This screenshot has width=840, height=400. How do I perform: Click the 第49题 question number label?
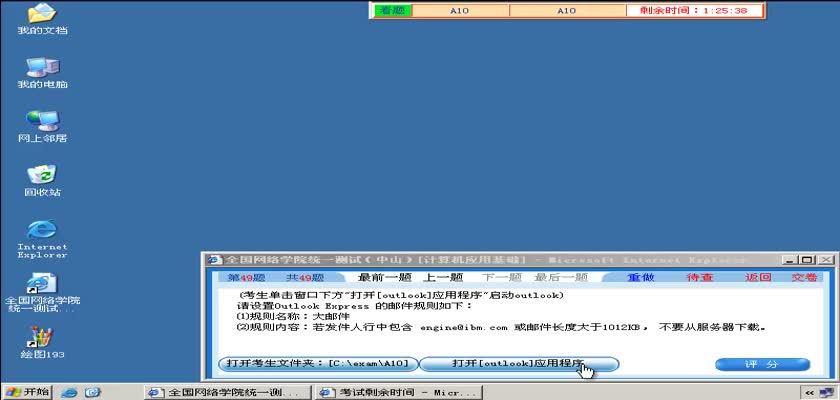click(247, 277)
